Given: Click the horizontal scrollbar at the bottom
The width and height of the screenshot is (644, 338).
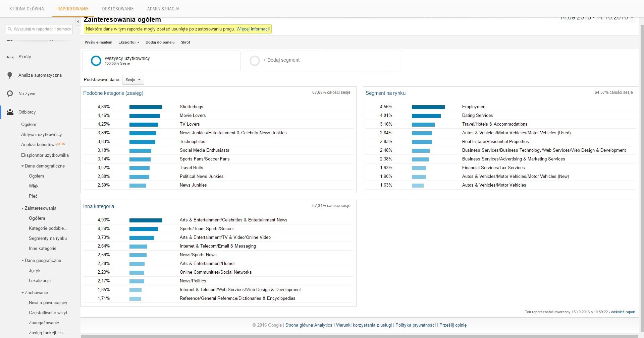Looking at the screenshot, I should pos(359,336).
